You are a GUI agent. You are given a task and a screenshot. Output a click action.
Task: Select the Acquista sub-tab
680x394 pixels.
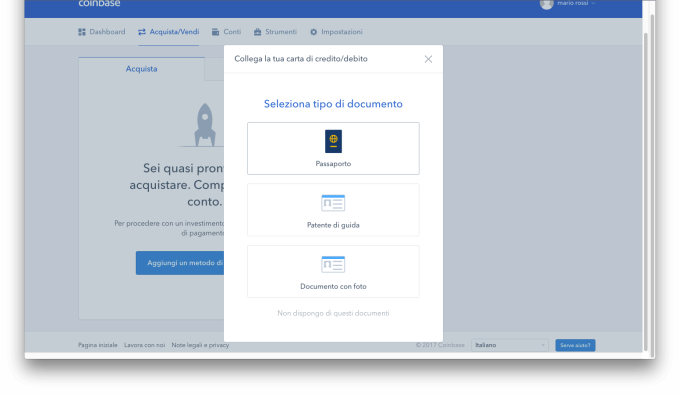(x=141, y=69)
